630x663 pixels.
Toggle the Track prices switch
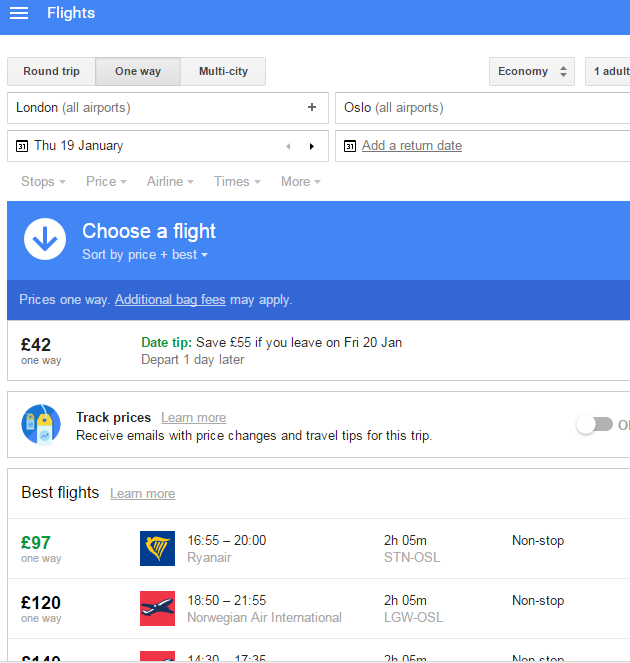594,424
